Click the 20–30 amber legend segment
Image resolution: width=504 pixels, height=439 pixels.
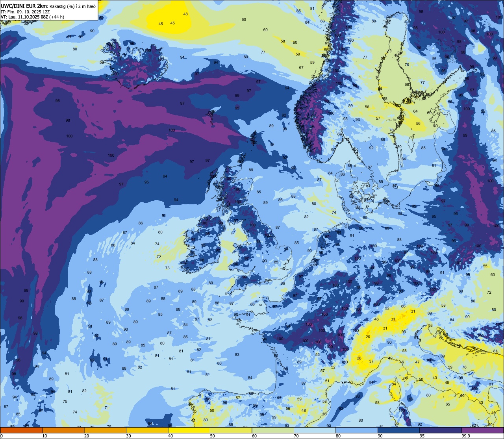[105, 430]
